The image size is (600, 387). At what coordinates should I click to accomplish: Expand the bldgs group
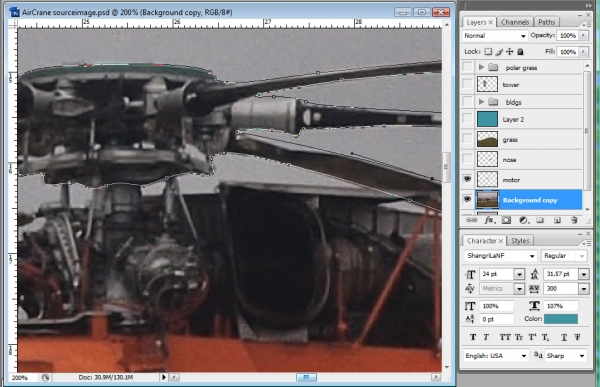tap(481, 102)
